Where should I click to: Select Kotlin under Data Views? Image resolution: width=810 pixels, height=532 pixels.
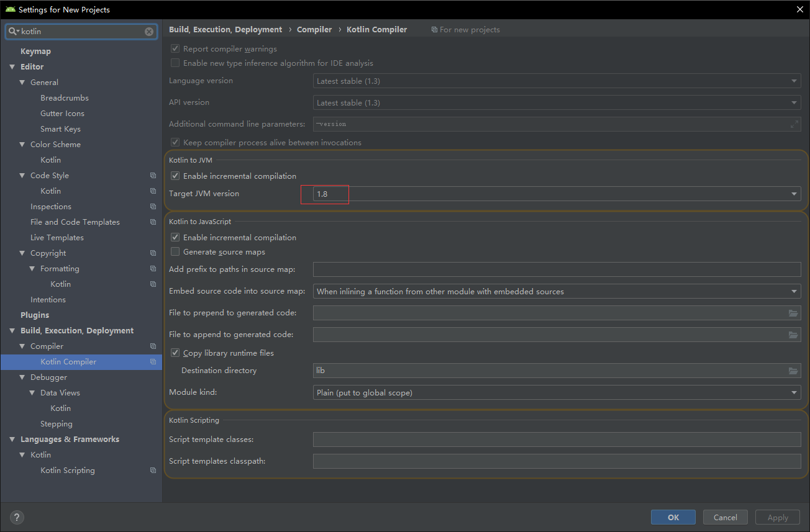61,408
